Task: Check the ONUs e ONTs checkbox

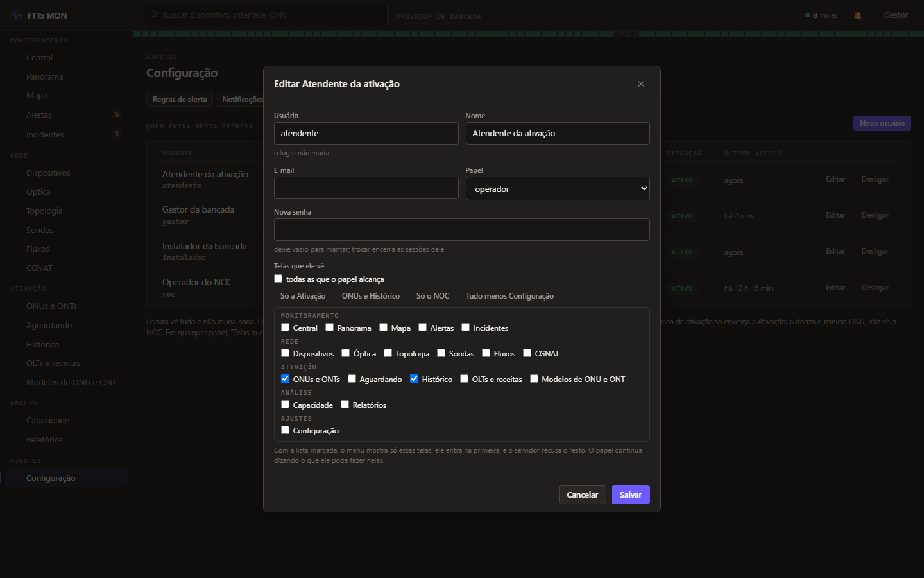Action: coord(285,379)
